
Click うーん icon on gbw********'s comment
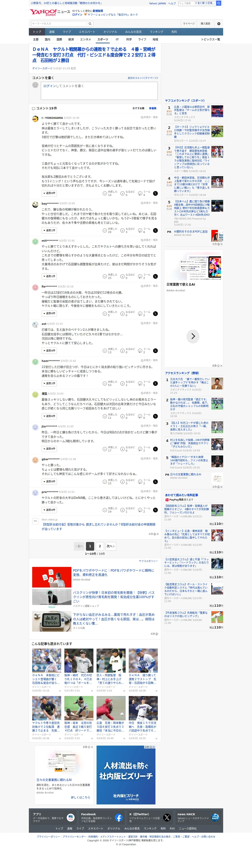pos(140,482)
